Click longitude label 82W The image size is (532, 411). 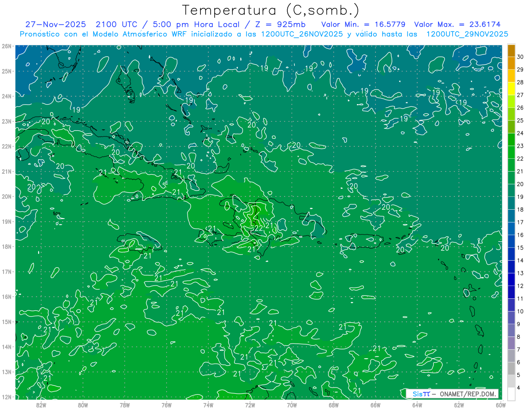tap(41, 405)
